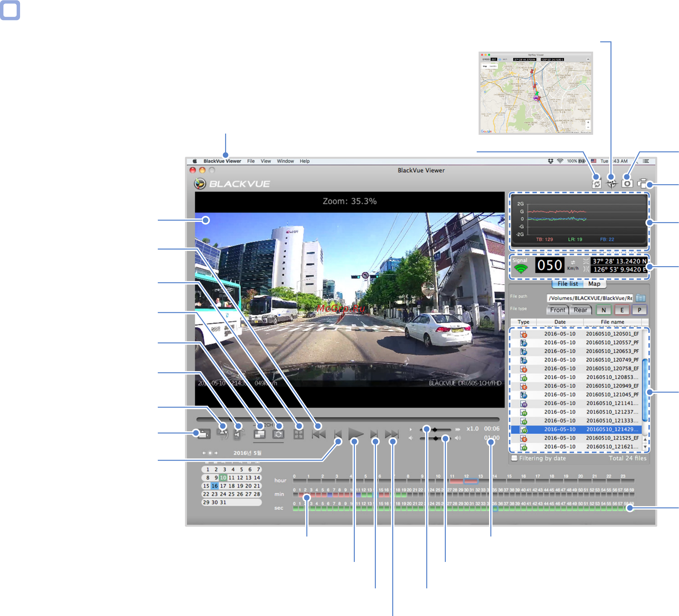The height and width of the screenshot is (616, 679).
Task: Click the today dot between the calendar arrows
Action: [210, 453]
